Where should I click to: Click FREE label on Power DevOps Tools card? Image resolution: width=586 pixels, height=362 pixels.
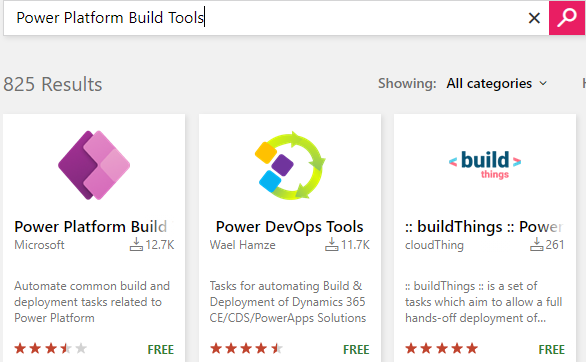[356, 350]
